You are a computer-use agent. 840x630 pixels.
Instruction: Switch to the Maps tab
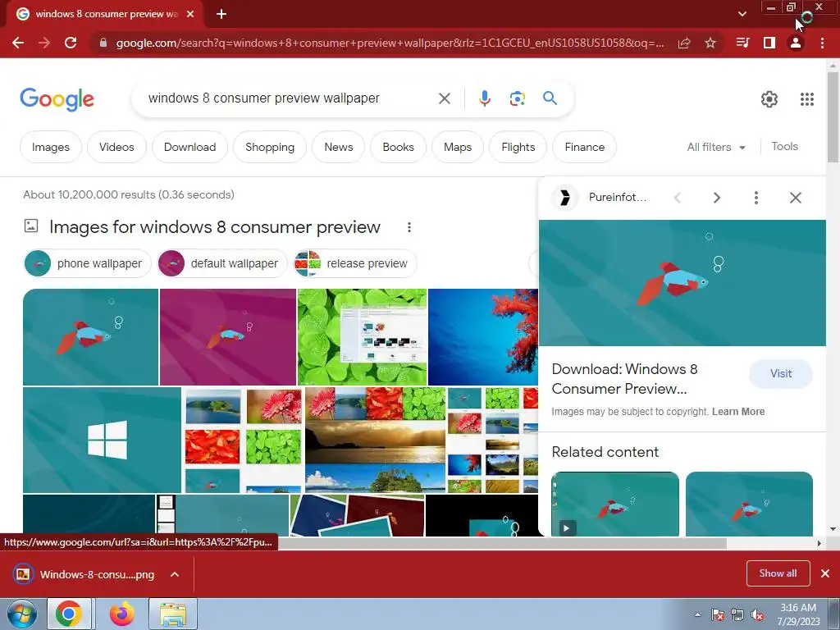458,147
